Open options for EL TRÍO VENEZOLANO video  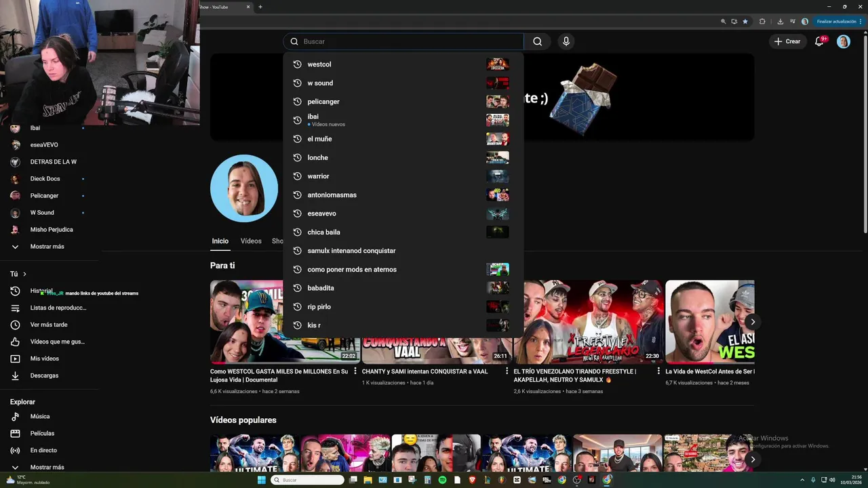tap(658, 371)
